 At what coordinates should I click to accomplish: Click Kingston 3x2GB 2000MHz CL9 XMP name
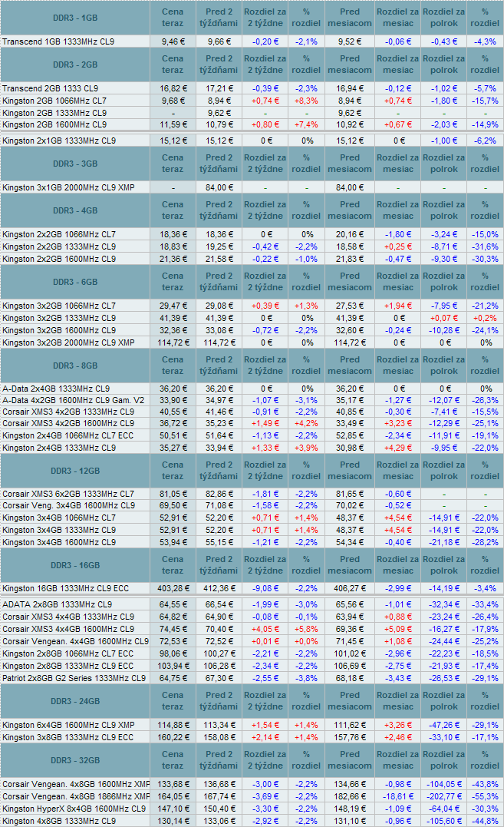pos(68,342)
